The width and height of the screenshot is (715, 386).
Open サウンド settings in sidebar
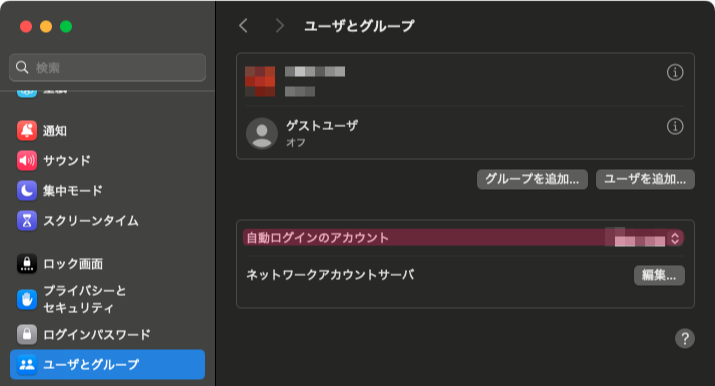coord(107,160)
